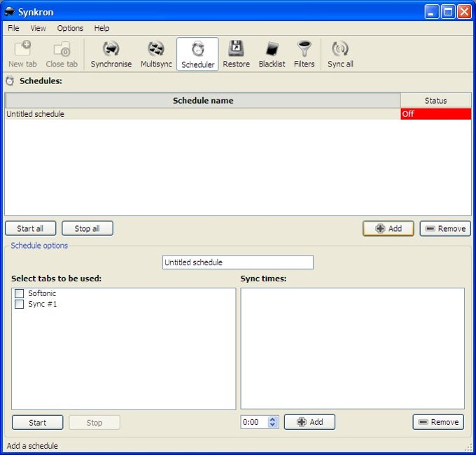Click the Stop all button
Viewport: 476px width, 455px height.
pos(87,228)
